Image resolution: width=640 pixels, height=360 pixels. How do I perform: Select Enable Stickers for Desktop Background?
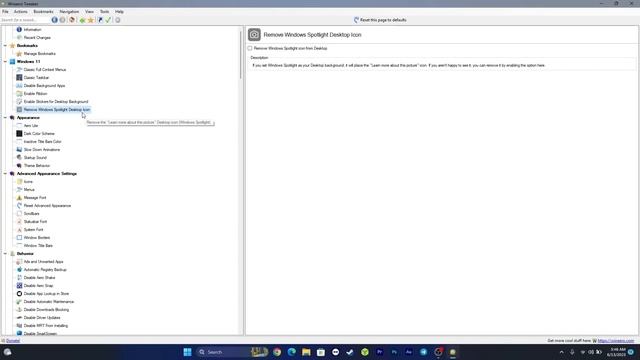coord(56,102)
